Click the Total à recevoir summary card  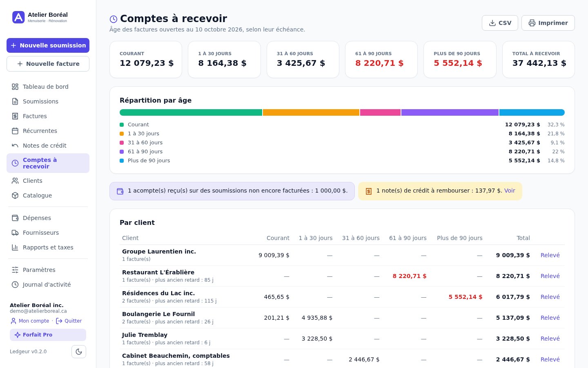[x=539, y=59]
